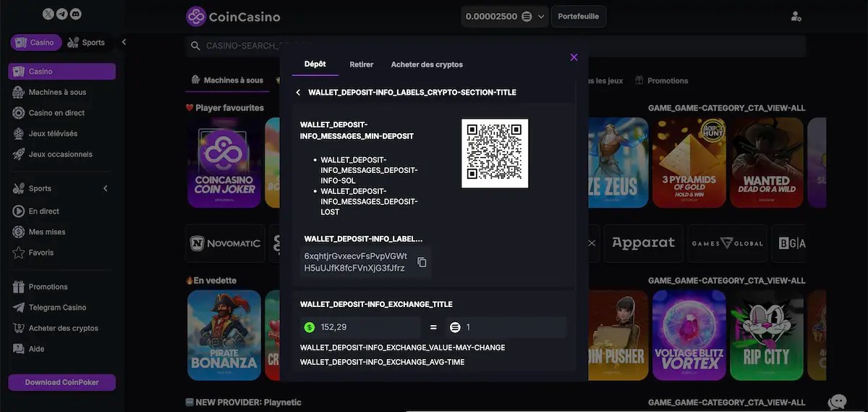This screenshot has height=412, width=868.
Task: Open the Discord social icon
Action: pos(76,14)
